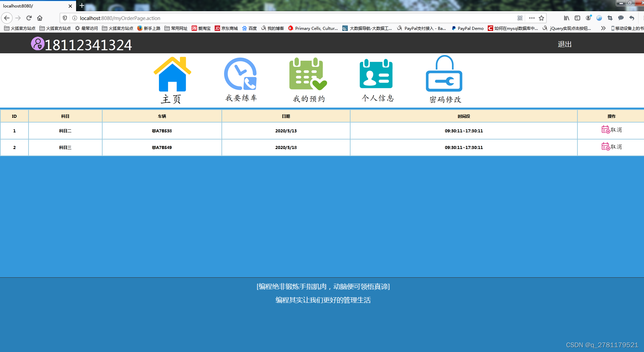
Task: Open the 个人信息 contact card icon
Action: pos(376,74)
